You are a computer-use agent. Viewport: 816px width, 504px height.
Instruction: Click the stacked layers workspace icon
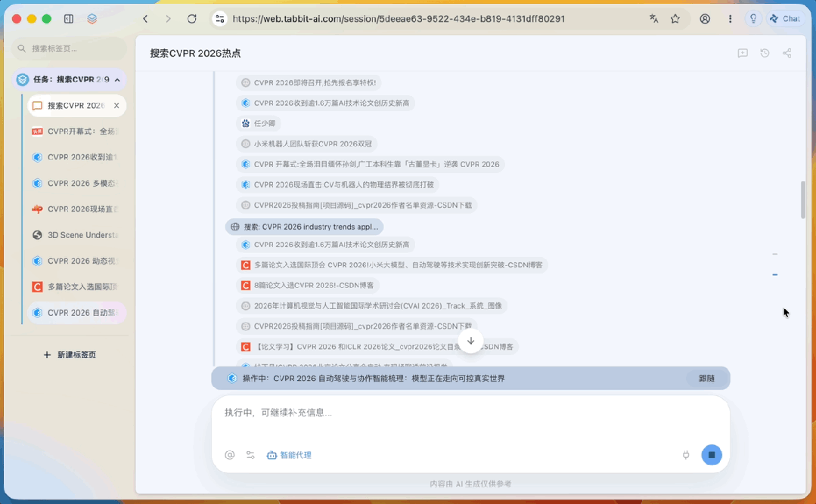pyautogui.click(x=92, y=19)
